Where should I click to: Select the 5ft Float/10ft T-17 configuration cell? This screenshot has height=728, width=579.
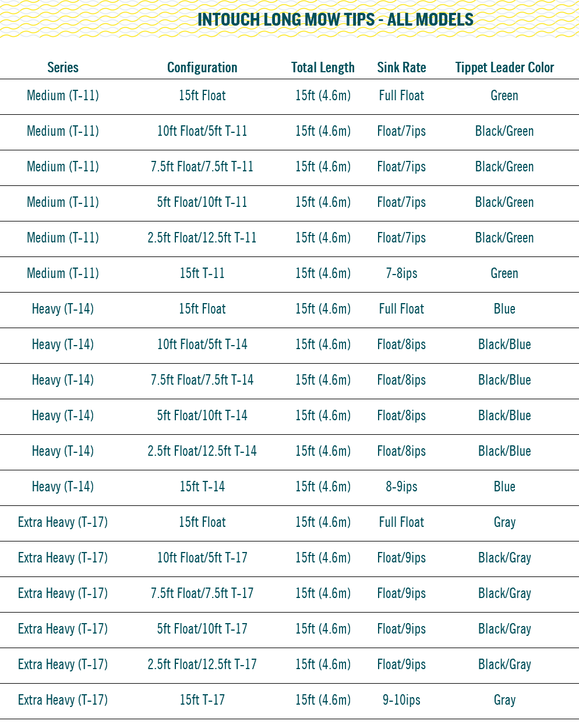point(202,629)
